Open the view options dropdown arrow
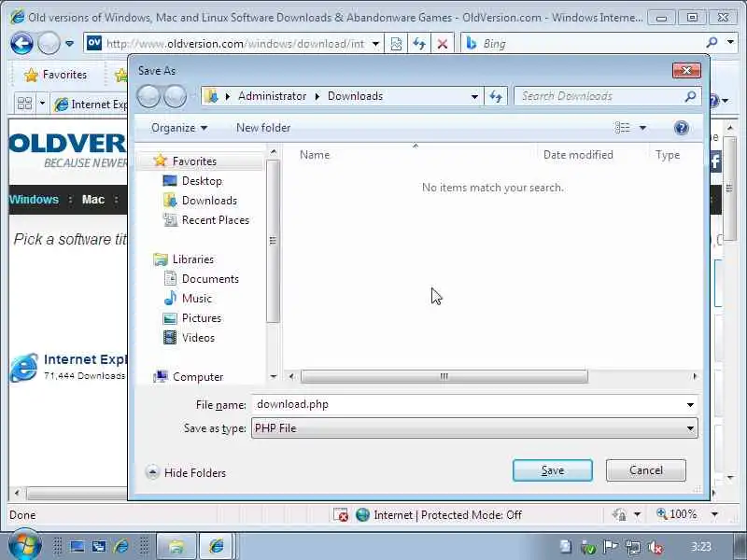Image resolution: width=747 pixels, height=560 pixels. click(x=642, y=128)
